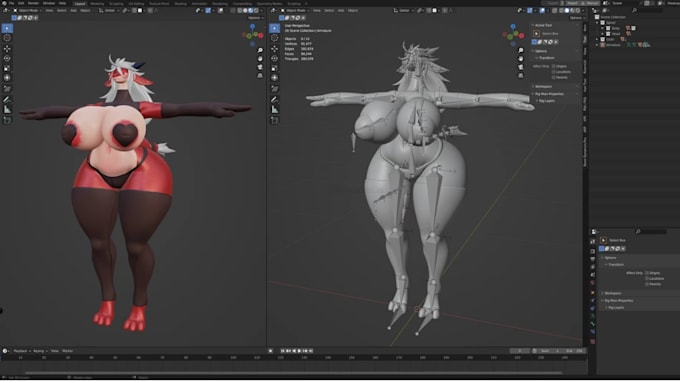
Task: Select the Measure tool in left viewport
Action: click(7, 109)
